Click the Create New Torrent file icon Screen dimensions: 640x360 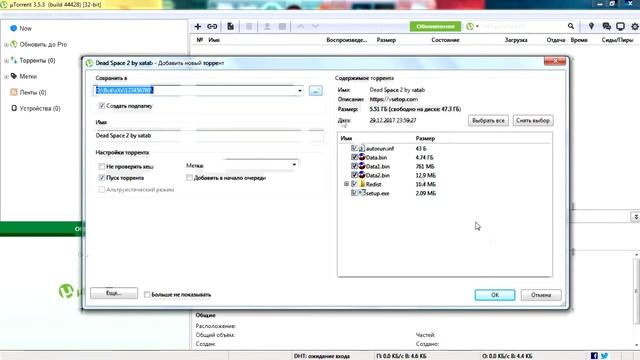click(231, 27)
